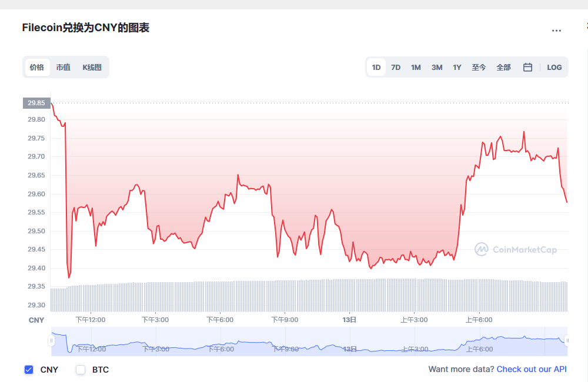Click the Filecoin兑换为CNY的图表 heading

click(x=86, y=28)
